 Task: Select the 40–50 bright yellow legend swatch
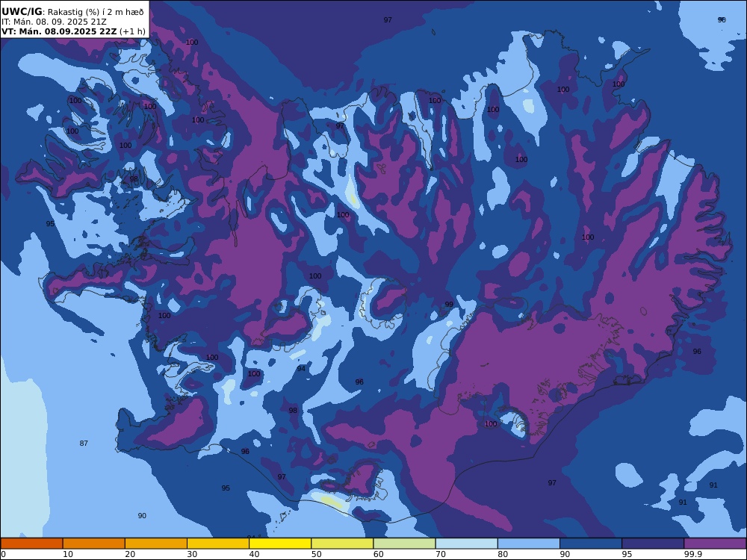point(280,544)
